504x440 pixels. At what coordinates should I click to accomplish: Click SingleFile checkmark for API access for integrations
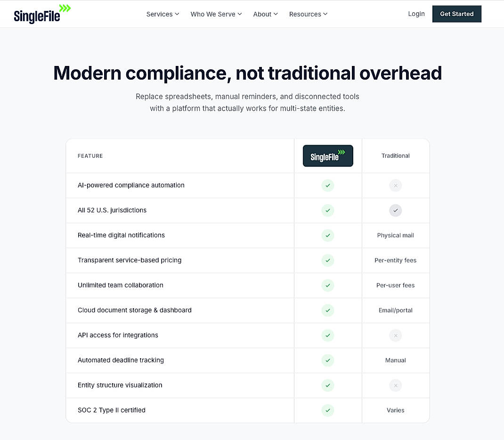coord(328,335)
